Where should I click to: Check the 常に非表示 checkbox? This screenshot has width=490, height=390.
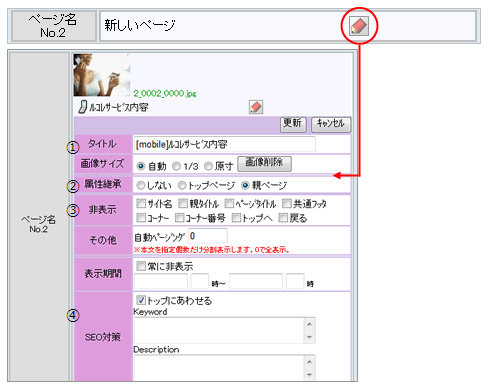coord(141,266)
